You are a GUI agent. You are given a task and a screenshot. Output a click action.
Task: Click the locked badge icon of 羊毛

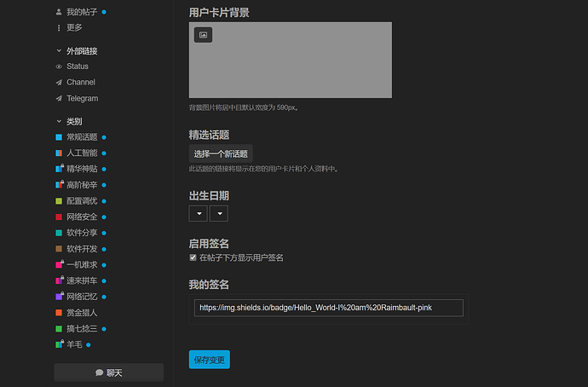pos(60,344)
